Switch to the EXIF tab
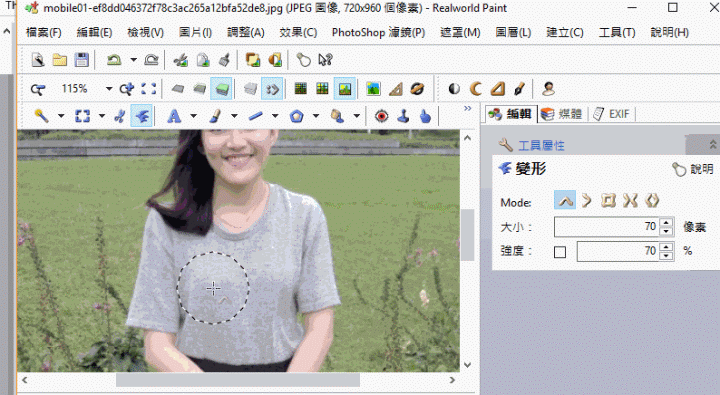720x395 pixels. coord(611,114)
